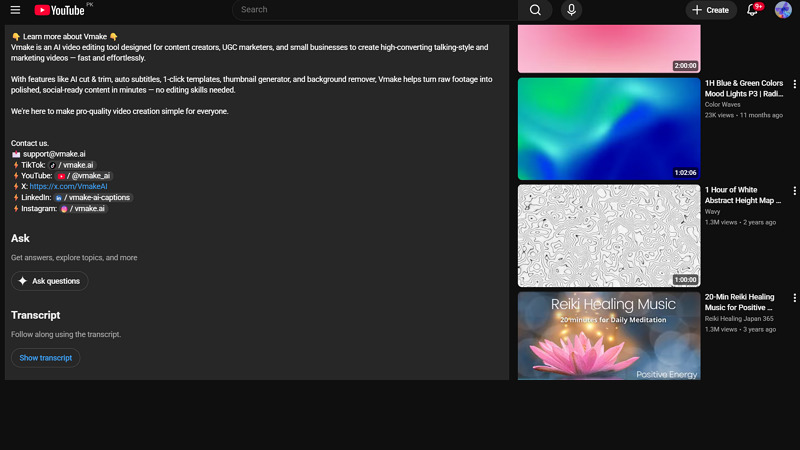Screen dimensions: 800x450
Task: Open more options for the White Abstract Height Map video
Action: coord(794,191)
